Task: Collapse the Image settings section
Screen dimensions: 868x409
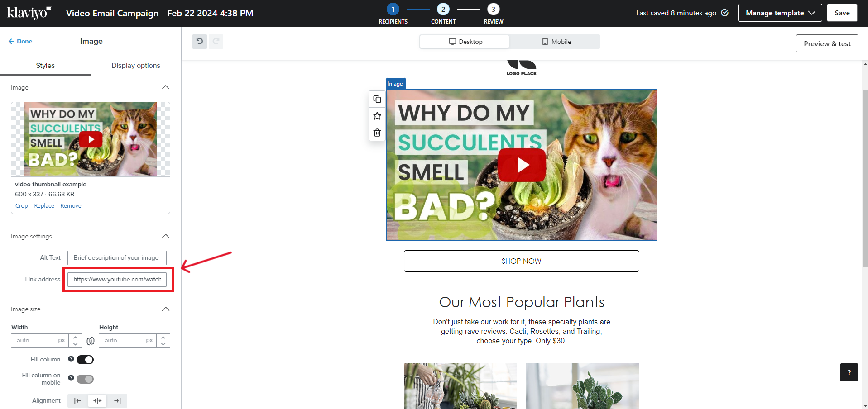Action: tap(166, 236)
